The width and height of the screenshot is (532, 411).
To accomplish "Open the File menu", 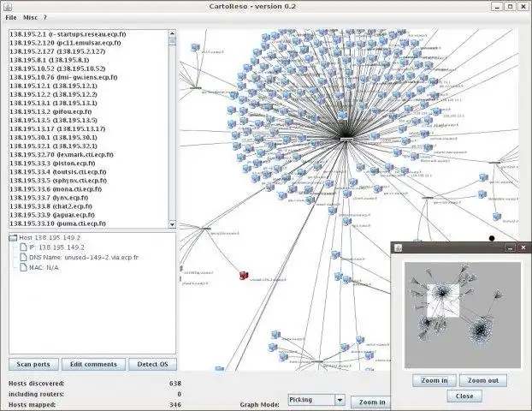I will [11, 17].
